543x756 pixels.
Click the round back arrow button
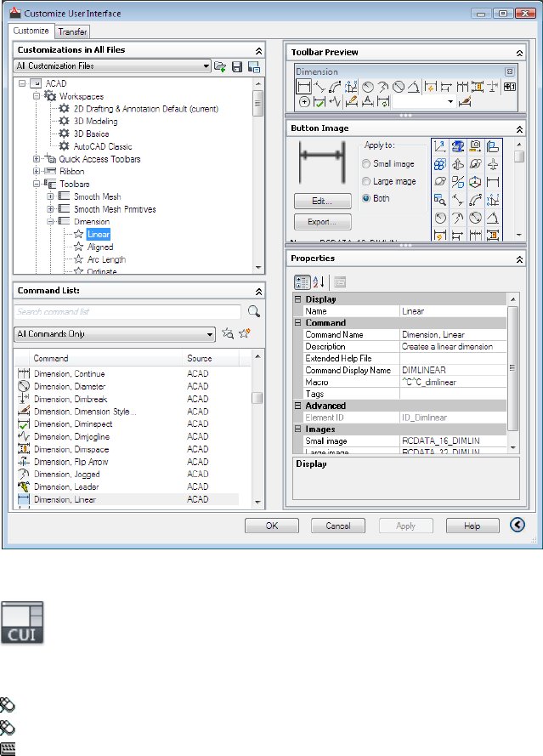518,525
